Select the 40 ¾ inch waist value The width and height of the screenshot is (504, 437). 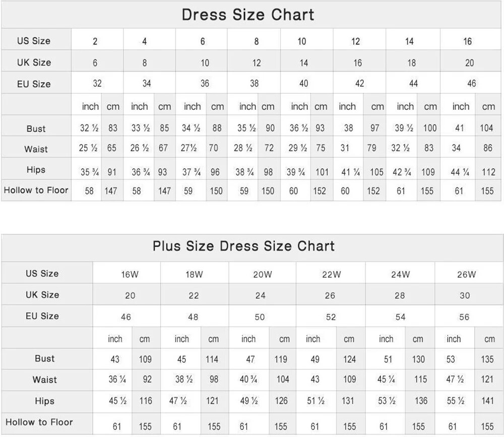point(249,380)
